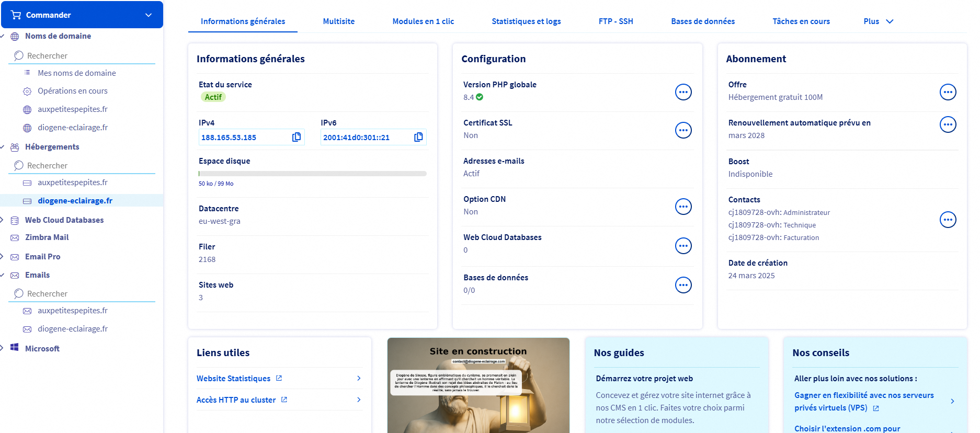Open Web Cloud Databases row options
Image resolution: width=980 pixels, height=433 pixels.
click(683, 246)
